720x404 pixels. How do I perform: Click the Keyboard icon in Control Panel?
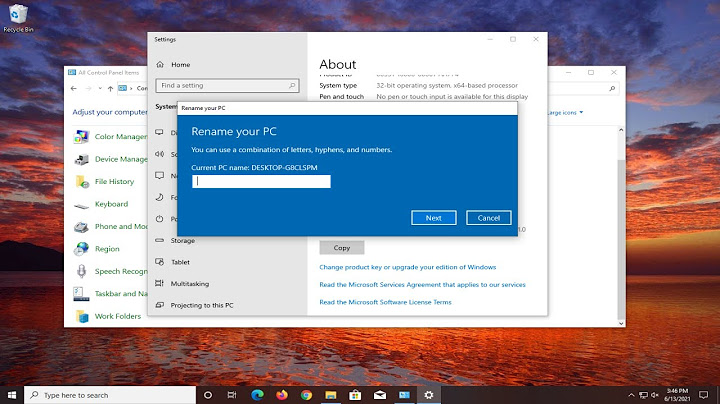(x=82, y=206)
